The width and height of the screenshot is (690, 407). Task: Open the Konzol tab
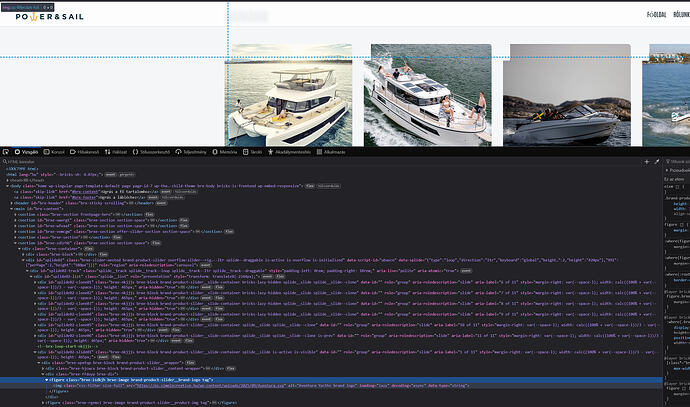[x=58, y=151]
